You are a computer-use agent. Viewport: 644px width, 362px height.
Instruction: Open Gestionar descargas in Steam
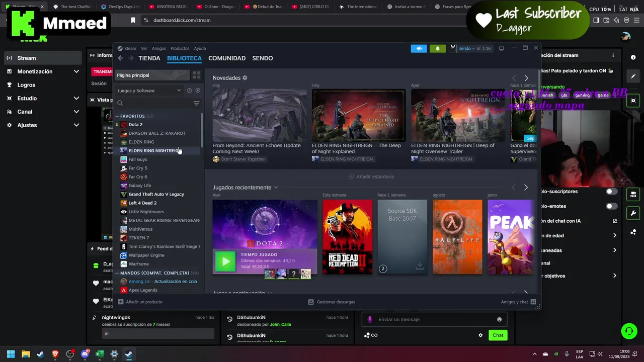(332, 302)
